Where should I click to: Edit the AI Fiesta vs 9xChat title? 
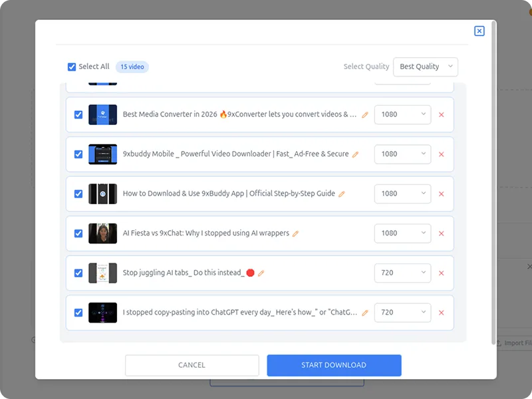point(296,233)
